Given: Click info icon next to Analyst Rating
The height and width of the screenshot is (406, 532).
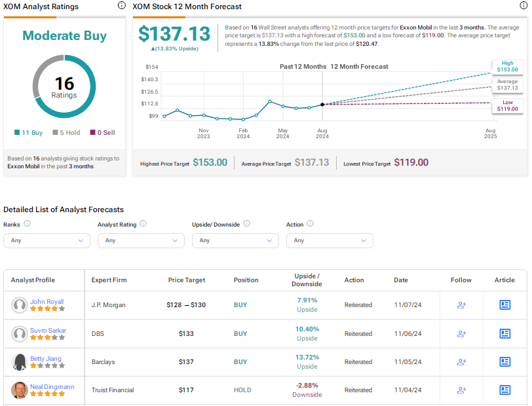Looking at the screenshot, I should tap(143, 224).
